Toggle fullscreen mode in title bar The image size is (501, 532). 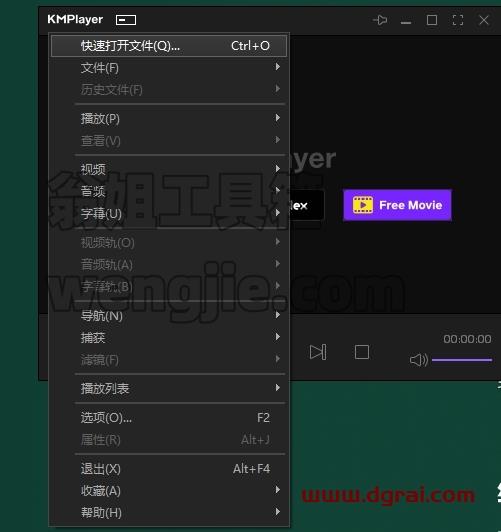click(458, 20)
